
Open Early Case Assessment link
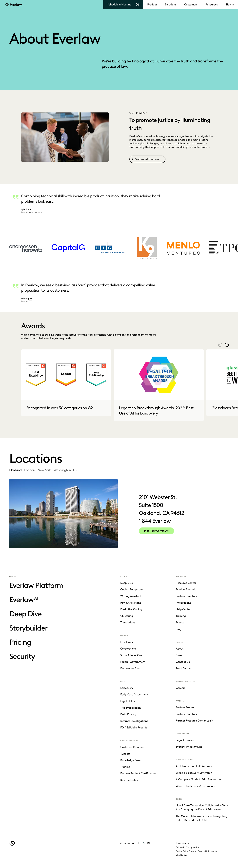click(134, 694)
